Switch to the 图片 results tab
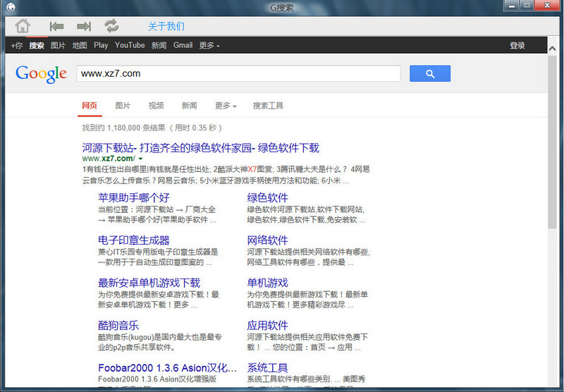This screenshot has height=392, width=564. click(x=123, y=105)
